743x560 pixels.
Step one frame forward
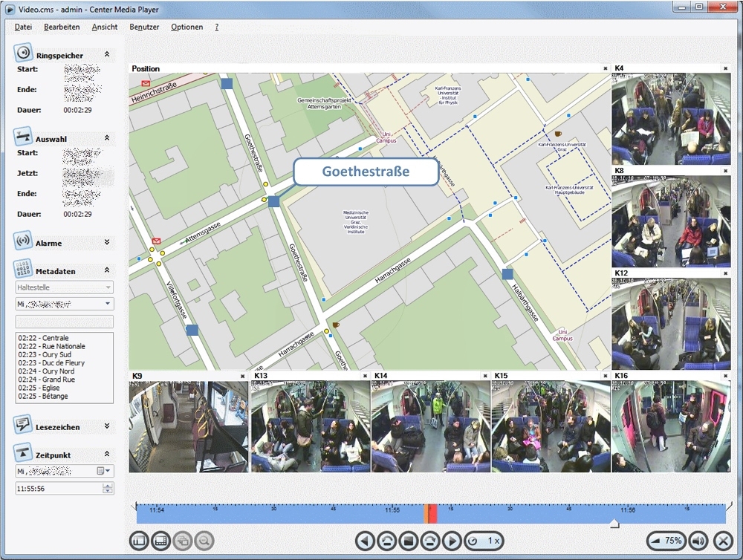click(430, 541)
